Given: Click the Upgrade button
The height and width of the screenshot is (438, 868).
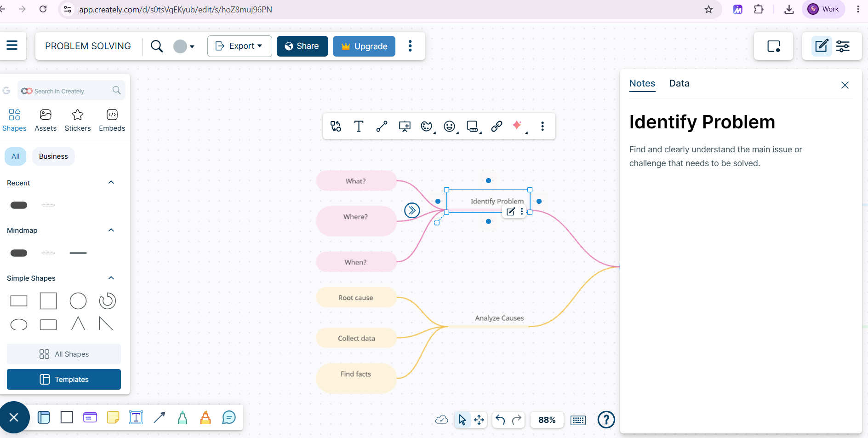Looking at the screenshot, I should [364, 46].
